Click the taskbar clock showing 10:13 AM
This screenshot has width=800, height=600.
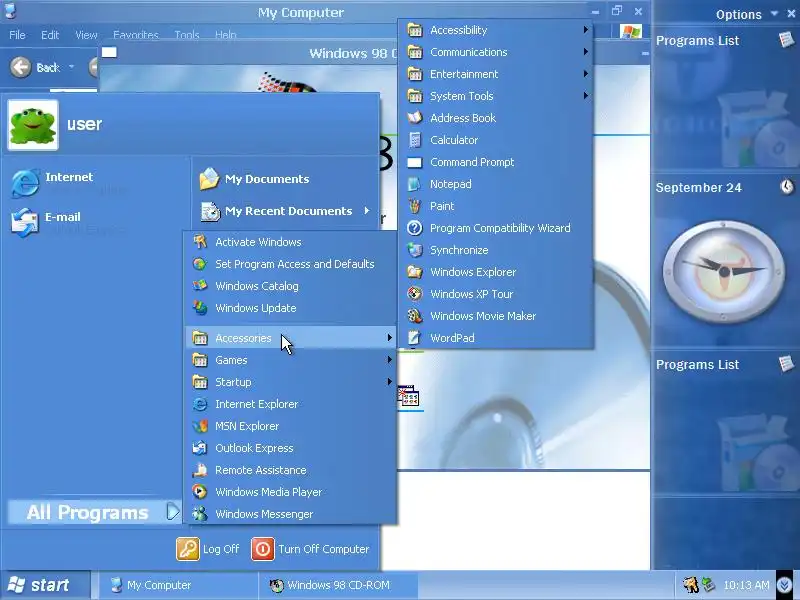coord(746,585)
